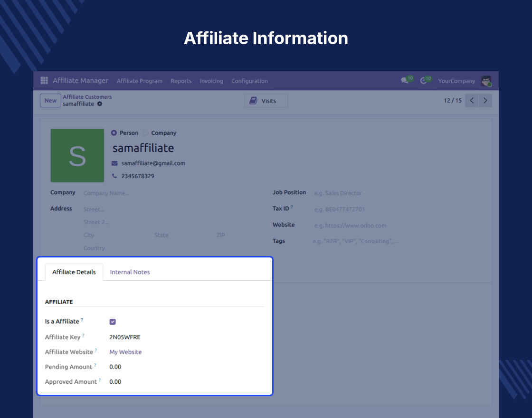The image size is (532, 418).
Task: Go to next record arrow
Action: [485, 100]
